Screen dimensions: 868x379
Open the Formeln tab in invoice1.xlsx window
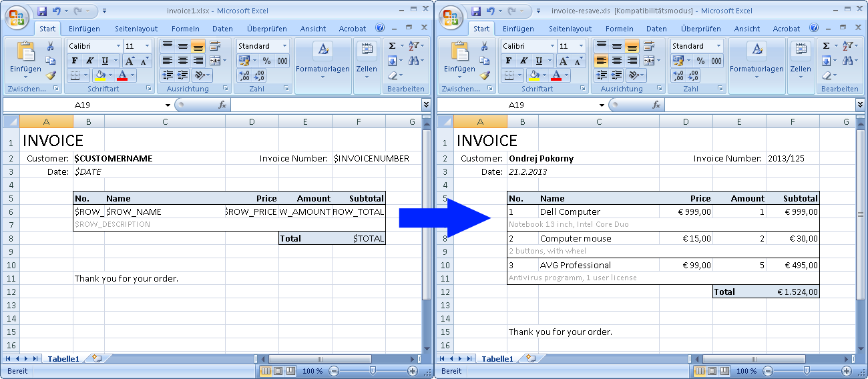pos(186,29)
